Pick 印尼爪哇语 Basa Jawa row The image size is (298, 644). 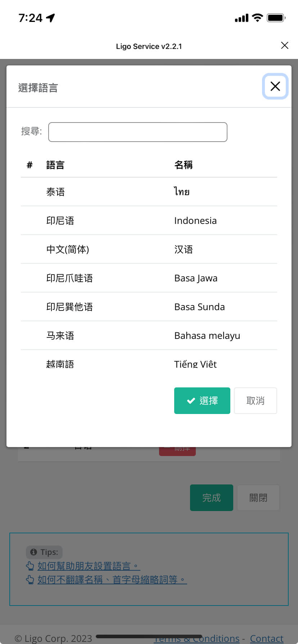point(149,278)
